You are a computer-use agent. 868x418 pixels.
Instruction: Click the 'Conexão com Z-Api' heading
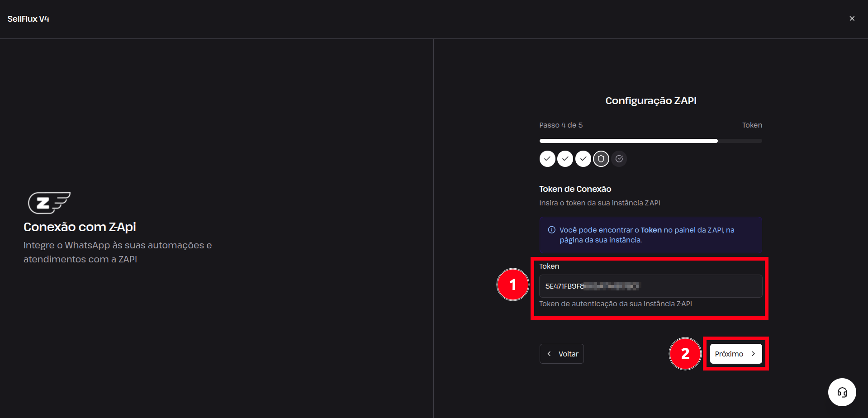point(80,227)
